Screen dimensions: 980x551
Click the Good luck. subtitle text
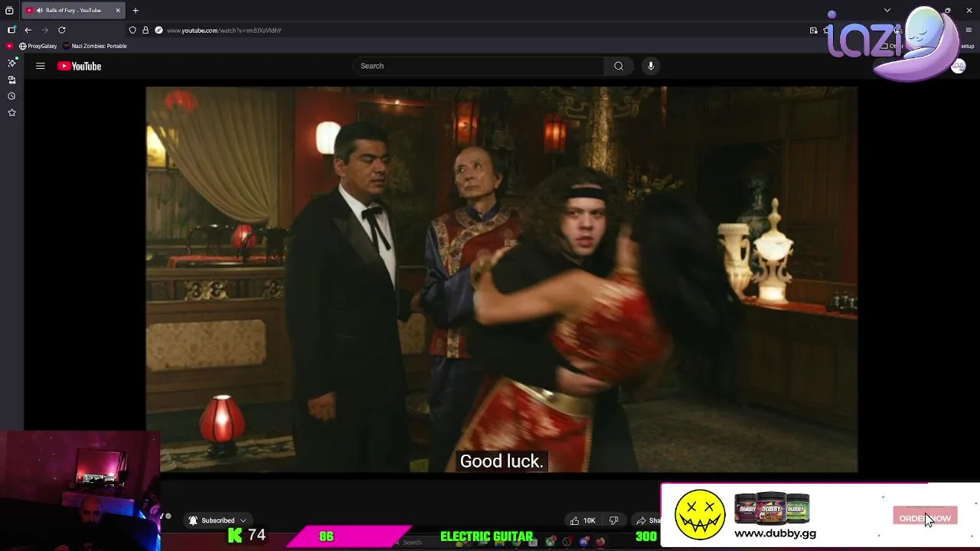(x=501, y=461)
